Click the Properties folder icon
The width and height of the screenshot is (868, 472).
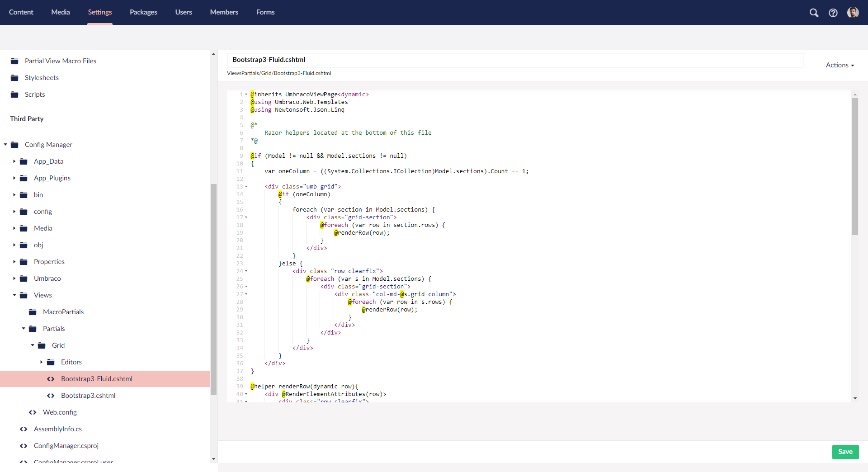click(x=24, y=262)
